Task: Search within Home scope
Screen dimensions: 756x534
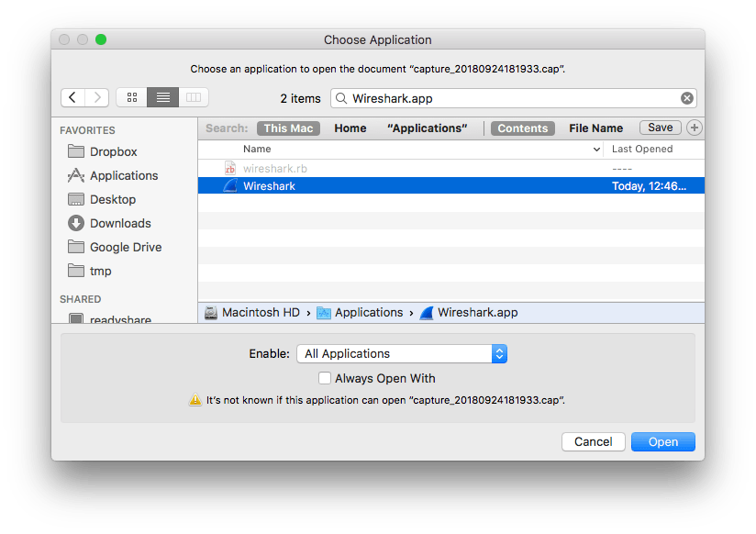Action: click(350, 128)
